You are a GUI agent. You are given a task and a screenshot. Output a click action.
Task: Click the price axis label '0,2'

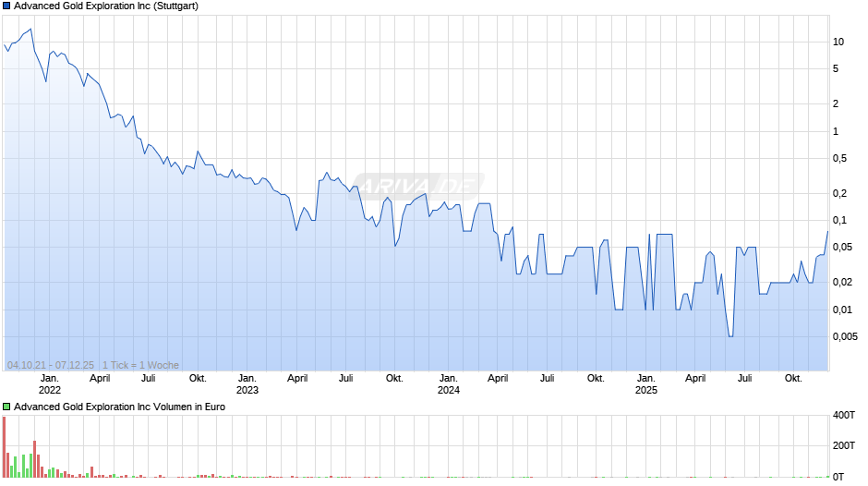click(x=839, y=193)
